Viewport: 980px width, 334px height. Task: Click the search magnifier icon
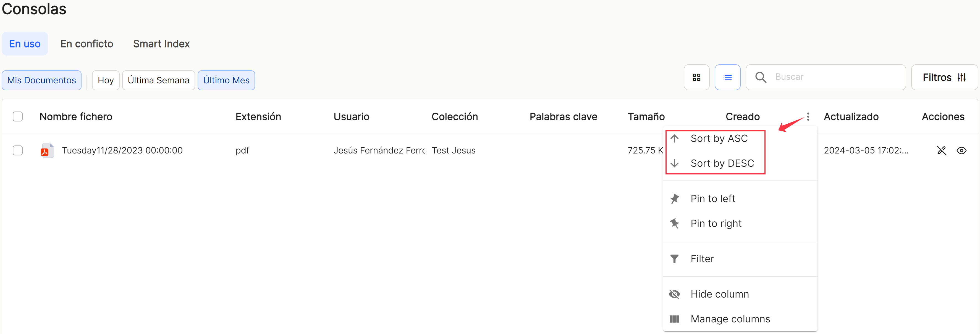pyautogui.click(x=761, y=78)
